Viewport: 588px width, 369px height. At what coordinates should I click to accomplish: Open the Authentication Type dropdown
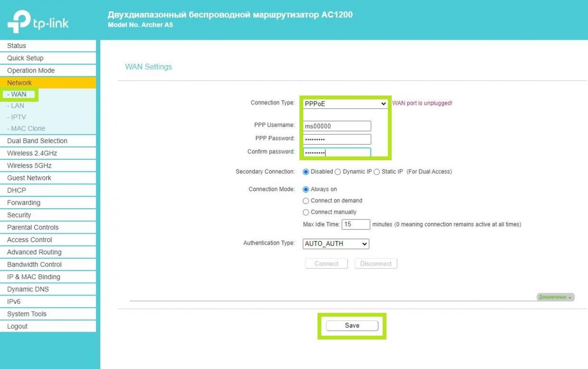pyautogui.click(x=336, y=244)
